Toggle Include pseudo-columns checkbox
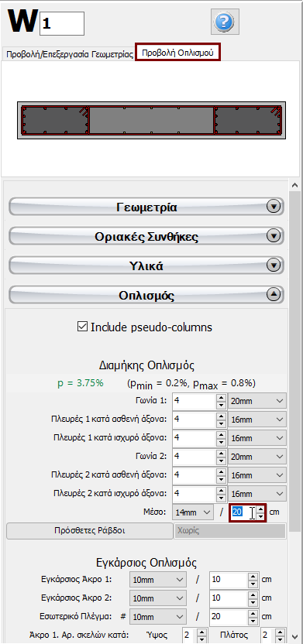Image resolution: width=303 pixels, height=644 pixels. click(x=82, y=327)
